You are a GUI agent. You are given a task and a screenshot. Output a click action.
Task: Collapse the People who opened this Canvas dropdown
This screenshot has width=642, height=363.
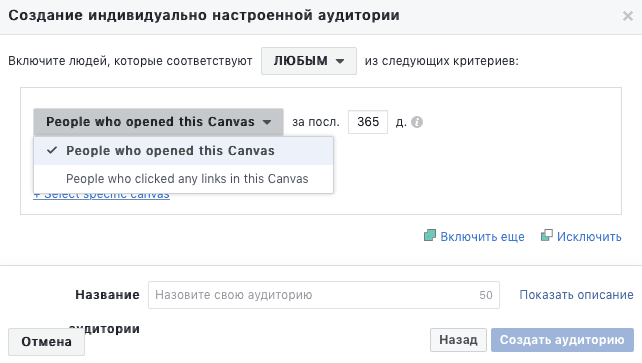(x=158, y=122)
